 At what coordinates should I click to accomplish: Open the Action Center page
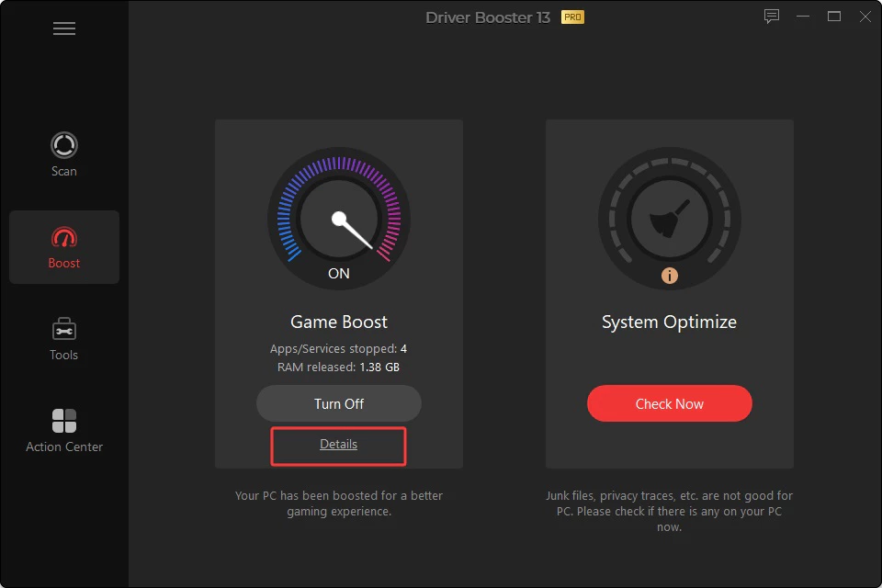(x=64, y=430)
